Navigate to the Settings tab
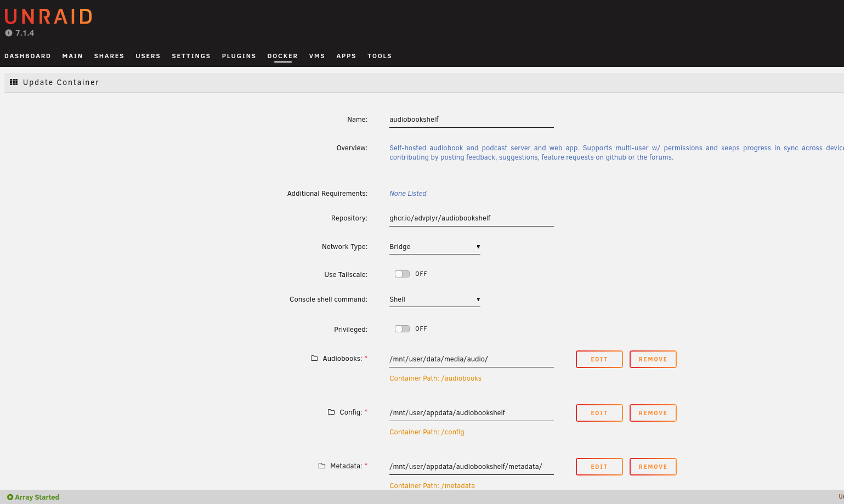The width and height of the screenshot is (844, 504). click(x=191, y=56)
